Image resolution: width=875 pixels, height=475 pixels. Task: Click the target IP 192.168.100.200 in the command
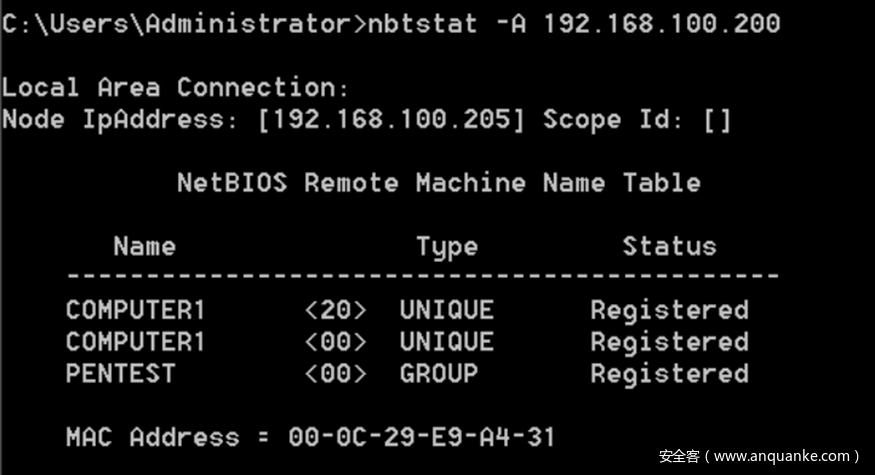[663, 23]
